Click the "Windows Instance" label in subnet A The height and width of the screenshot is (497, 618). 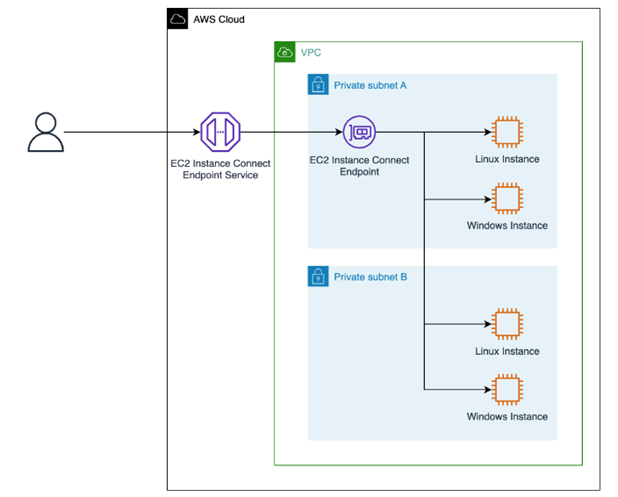point(507,225)
